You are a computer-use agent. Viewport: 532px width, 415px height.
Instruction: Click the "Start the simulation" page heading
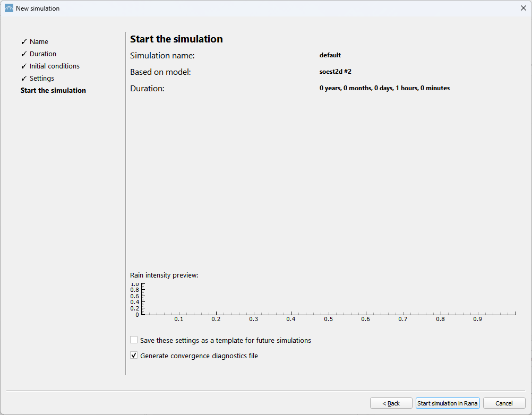[176, 39]
